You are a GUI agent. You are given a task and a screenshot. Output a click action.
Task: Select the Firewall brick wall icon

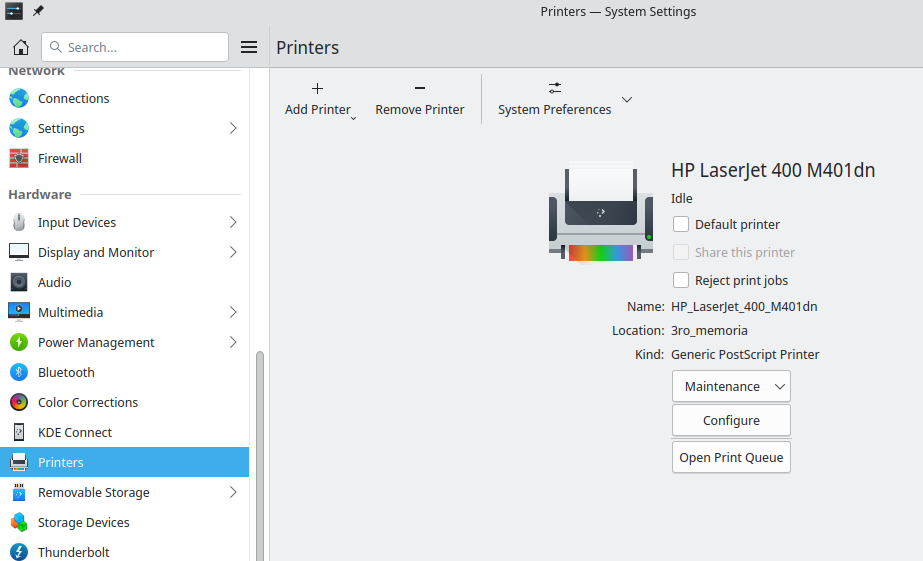tap(19, 158)
